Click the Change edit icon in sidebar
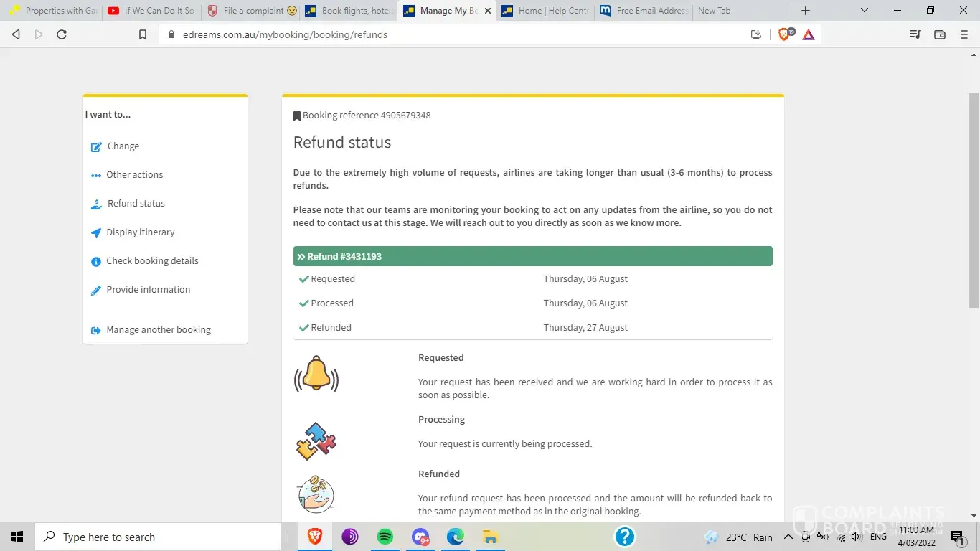Screen dimensions: 980x551 pyautogui.click(x=96, y=147)
